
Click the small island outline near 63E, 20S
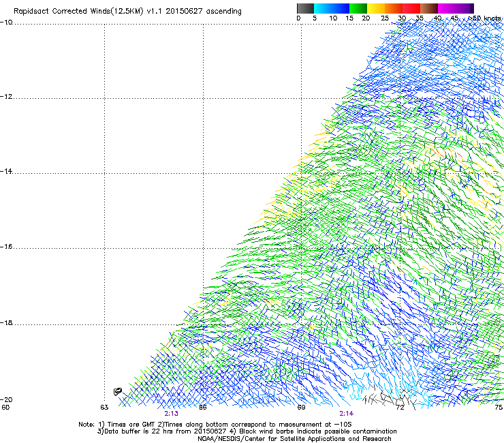pos(118,391)
